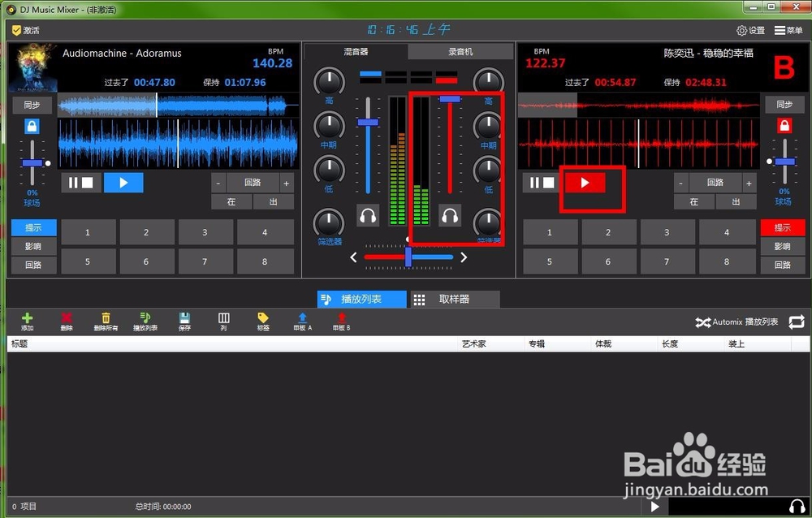Click preview play button in bottom status bar
Image resolution: width=812 pixels, height=518 pixels.
(x=654, y=506)
